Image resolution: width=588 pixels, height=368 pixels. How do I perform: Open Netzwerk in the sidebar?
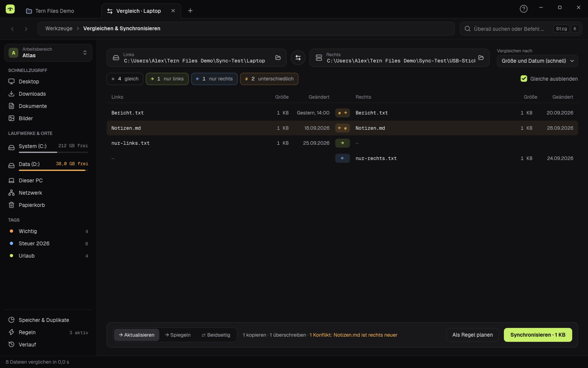point(48,193)
